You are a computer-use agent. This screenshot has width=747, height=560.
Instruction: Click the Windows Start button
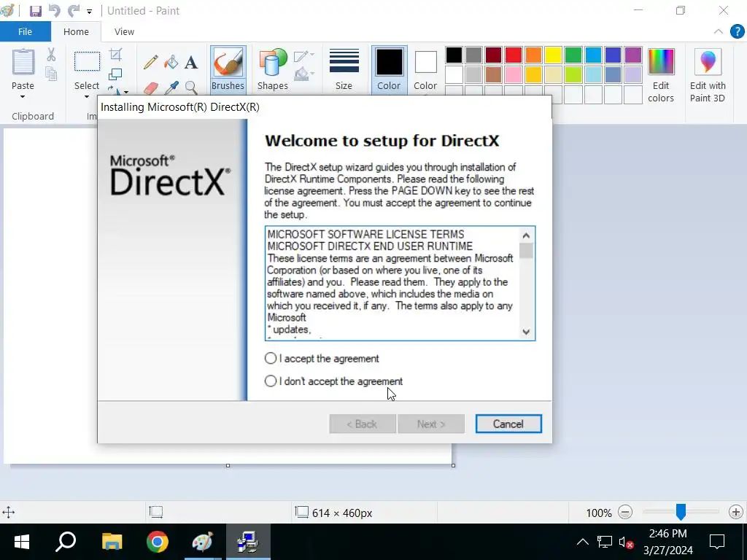[x=22, y=542]
